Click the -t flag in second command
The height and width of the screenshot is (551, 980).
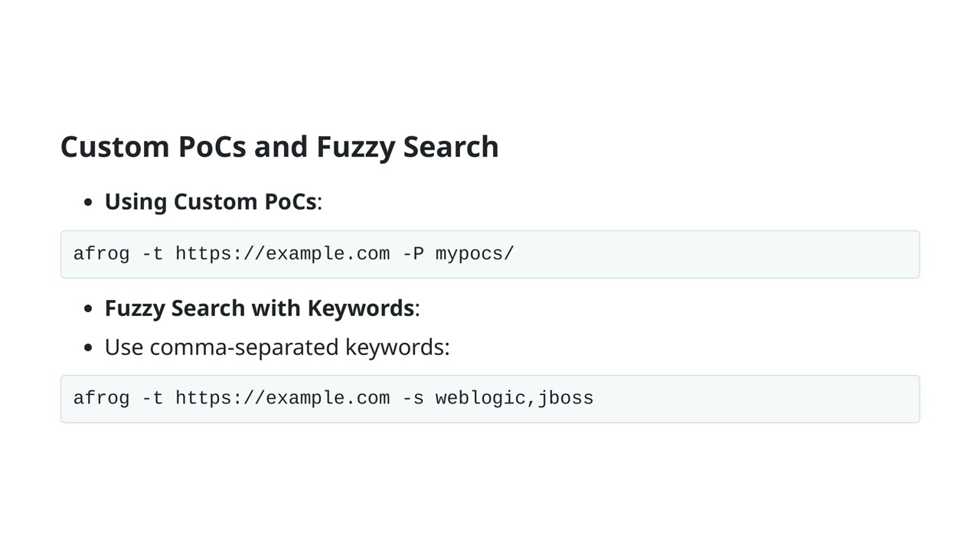[x=153, y=399]
